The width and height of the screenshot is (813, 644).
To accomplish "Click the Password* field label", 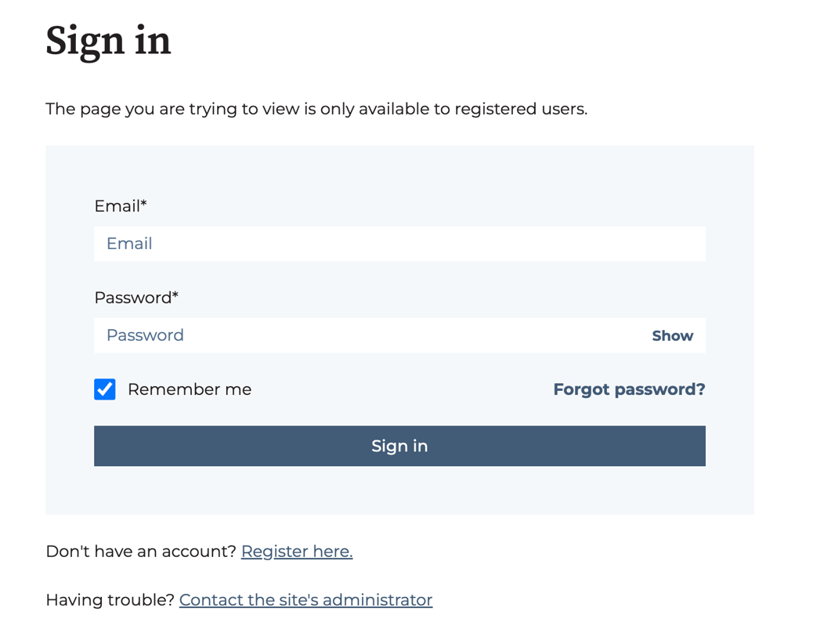I will [x=136, y=298].
